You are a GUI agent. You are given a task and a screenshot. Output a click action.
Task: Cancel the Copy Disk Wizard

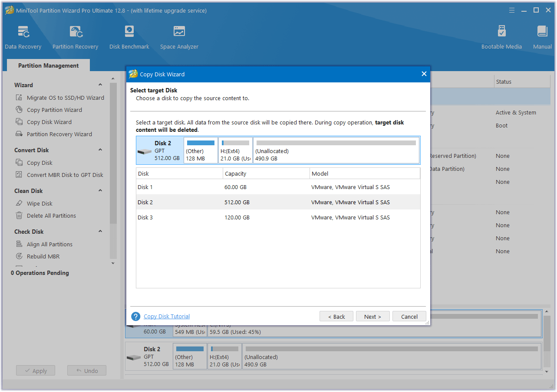coord(409,317)
